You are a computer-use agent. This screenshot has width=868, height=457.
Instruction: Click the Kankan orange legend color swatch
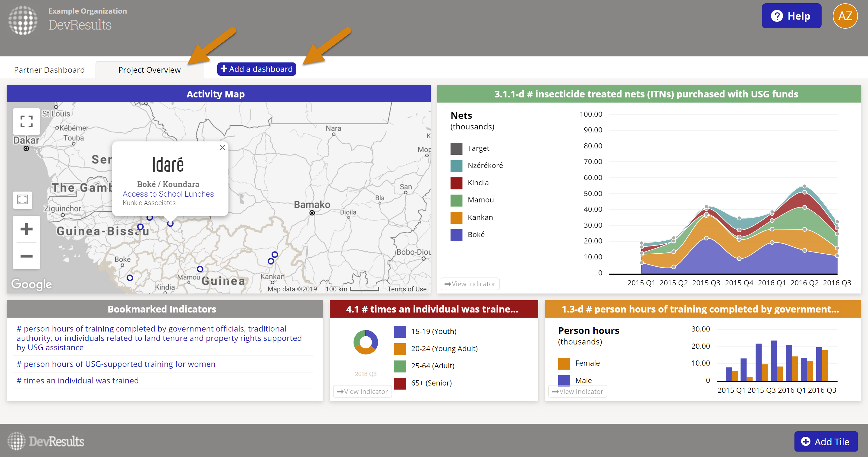(x=456, y=217)
